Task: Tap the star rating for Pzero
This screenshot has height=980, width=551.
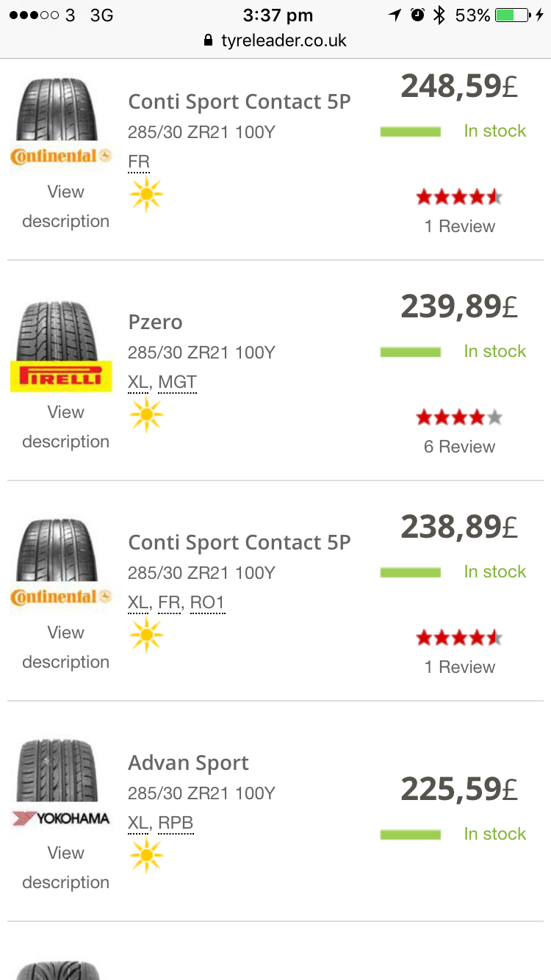Action: [459, 418]
